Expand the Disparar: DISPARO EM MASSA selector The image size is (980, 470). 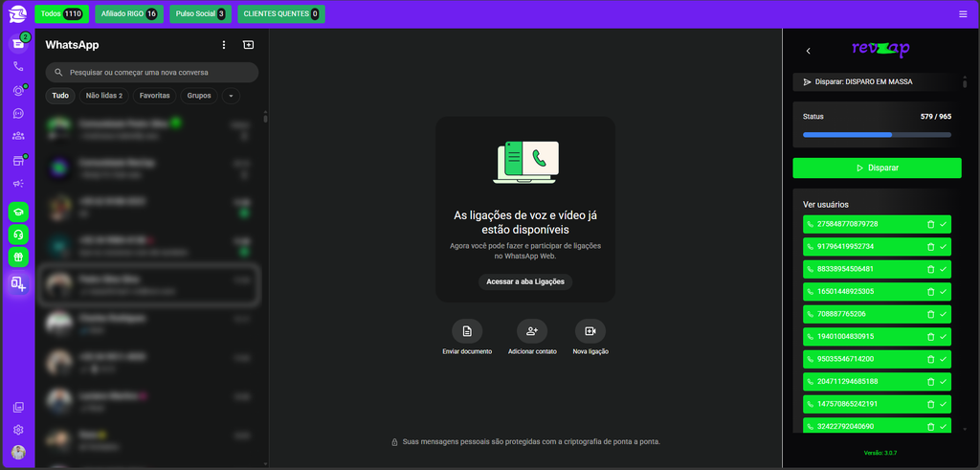click(875, 82)
